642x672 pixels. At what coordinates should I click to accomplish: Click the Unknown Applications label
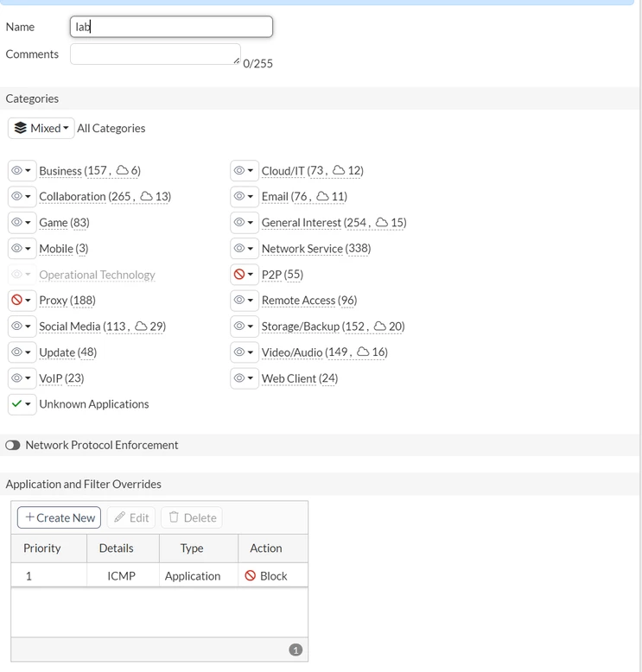[x=94, y=404]
